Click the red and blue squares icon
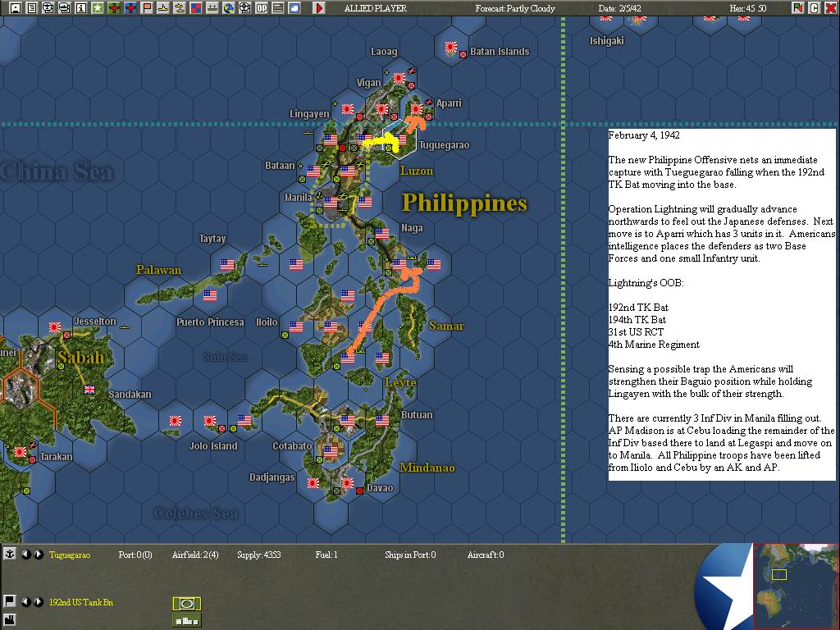840x630 pixels. point(196,8)
